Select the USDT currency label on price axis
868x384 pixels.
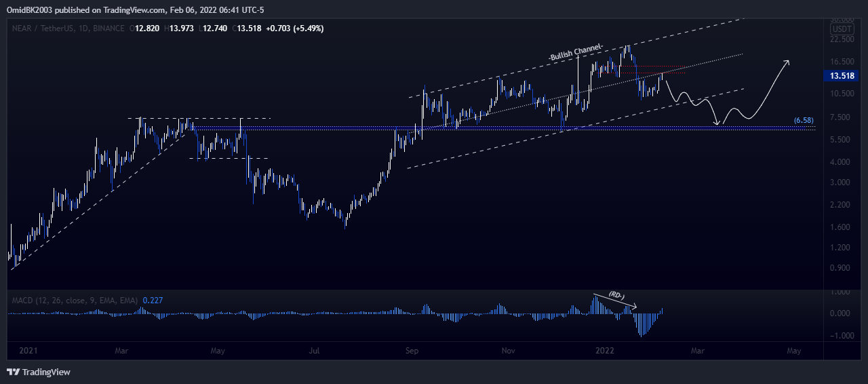click(843, 29)
